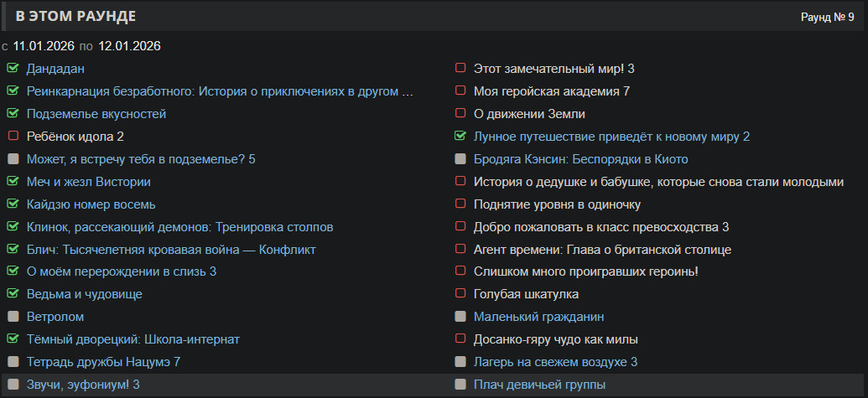
Task: Open Меч и жезл Вистории link
Action: pos(88,181)
